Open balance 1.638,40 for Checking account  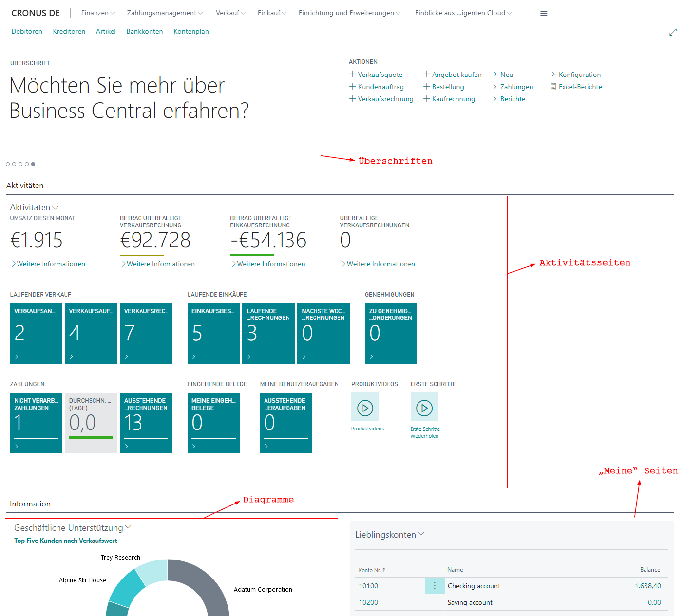(648, 586)
